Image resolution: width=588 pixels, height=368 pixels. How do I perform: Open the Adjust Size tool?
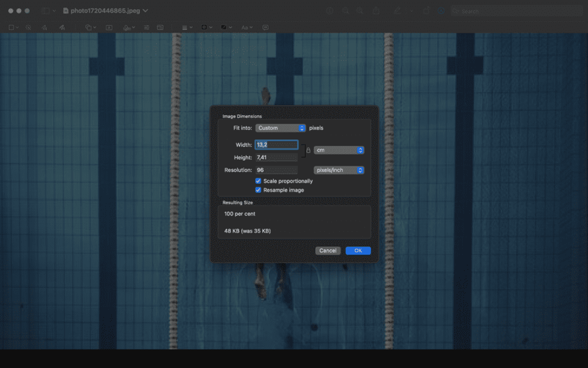tap(160, 27)
